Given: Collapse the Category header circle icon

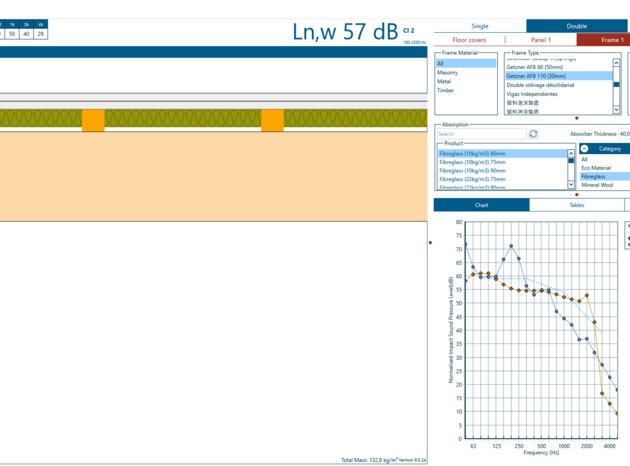Looking at the screenshot, I should pos(585,148).
